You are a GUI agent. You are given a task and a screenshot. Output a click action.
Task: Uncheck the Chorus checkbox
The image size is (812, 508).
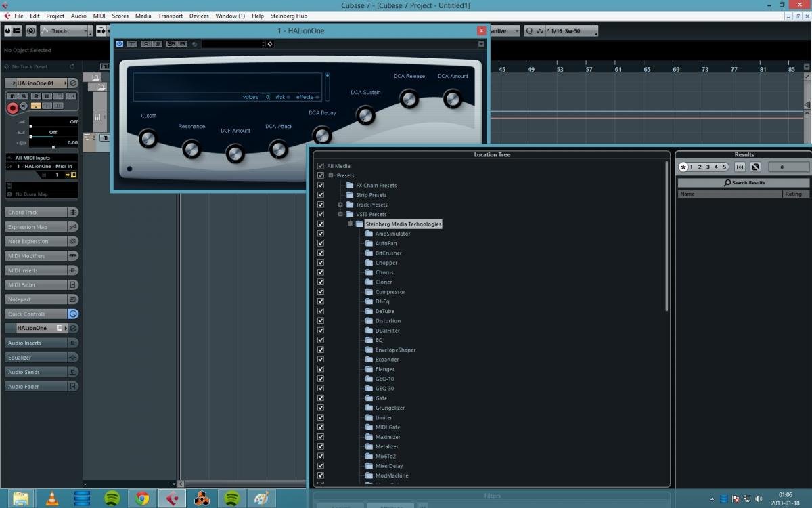[321, 272]
